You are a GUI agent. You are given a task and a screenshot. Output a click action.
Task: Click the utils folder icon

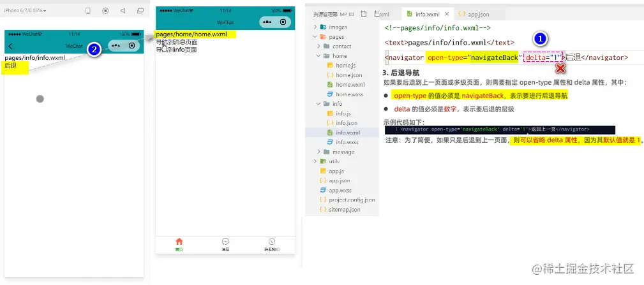pos(323,161)
